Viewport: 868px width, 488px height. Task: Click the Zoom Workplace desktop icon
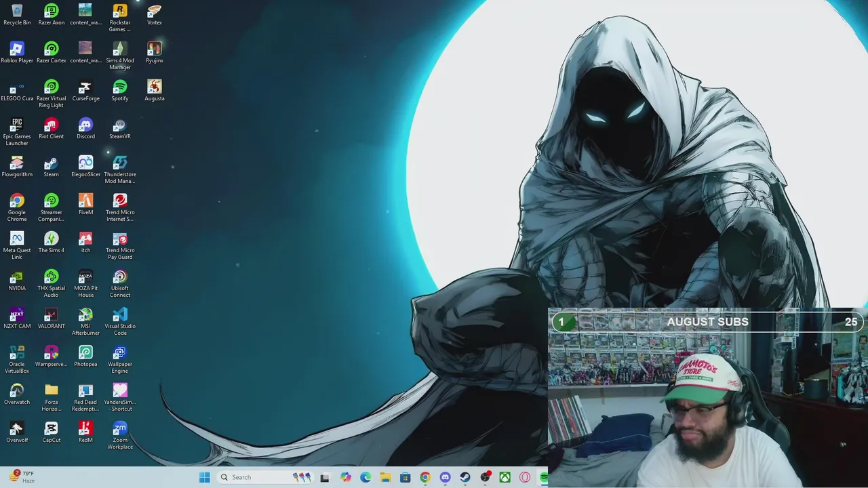coord(120,436)
